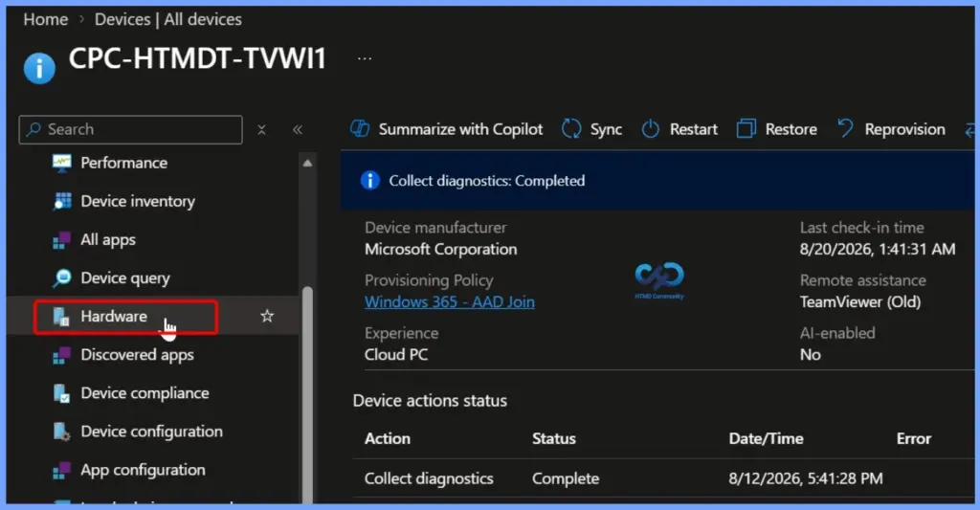The width and height of the screenshot is (980, 510).
Task: Click the Reprovision arrow icon
Action: point(845,128)
